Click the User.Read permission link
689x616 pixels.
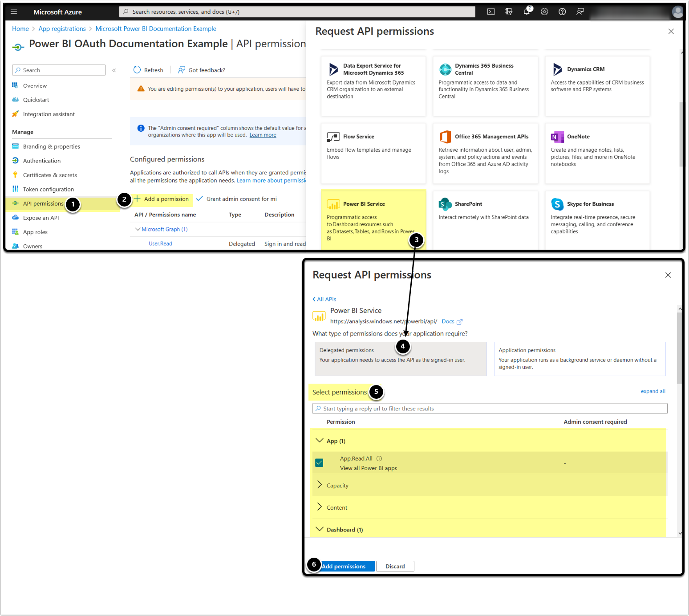[160, 243]
